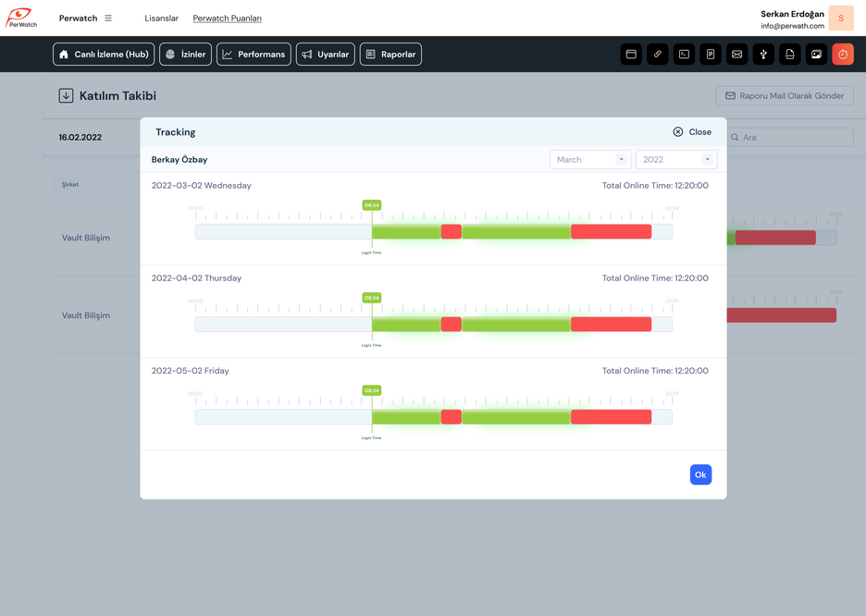Open the mail envelope icon in toolbar

(x=737, y=54)
